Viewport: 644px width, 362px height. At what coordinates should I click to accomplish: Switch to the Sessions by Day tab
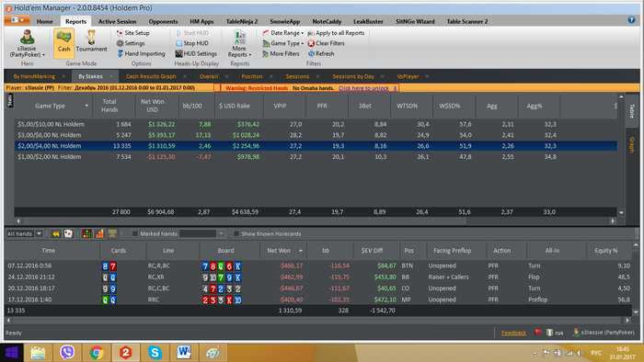point(353,76)
